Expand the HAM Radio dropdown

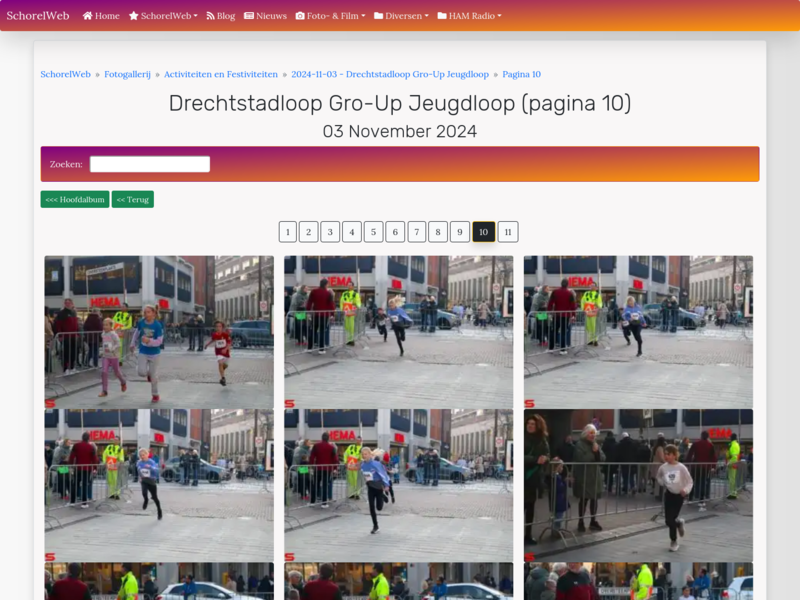(x=469, y=16)
